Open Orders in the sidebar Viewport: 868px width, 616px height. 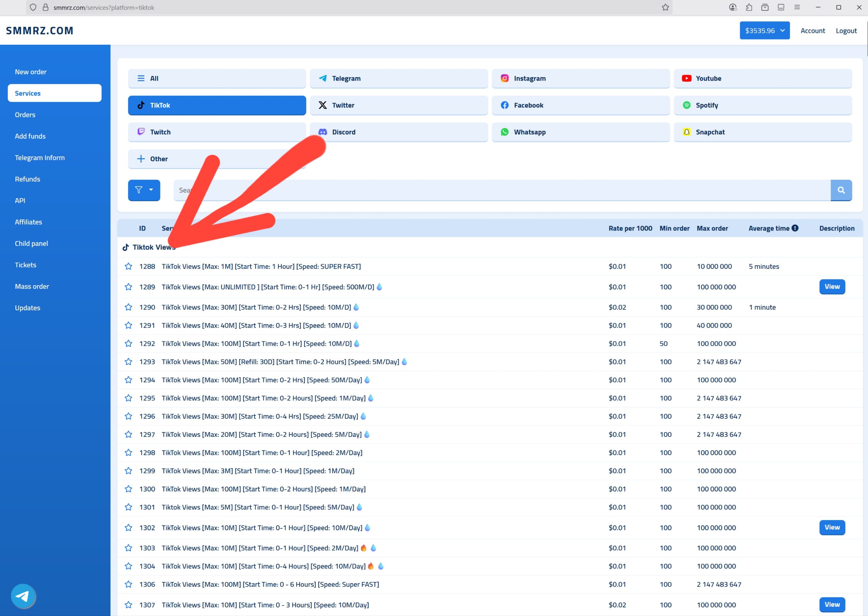25,115
